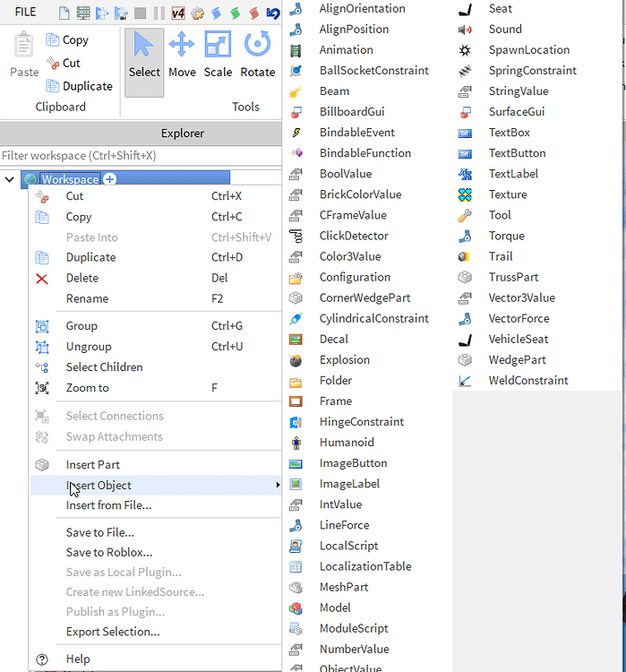Activate the Select tool
626x672 pixels.
[144, 63]
